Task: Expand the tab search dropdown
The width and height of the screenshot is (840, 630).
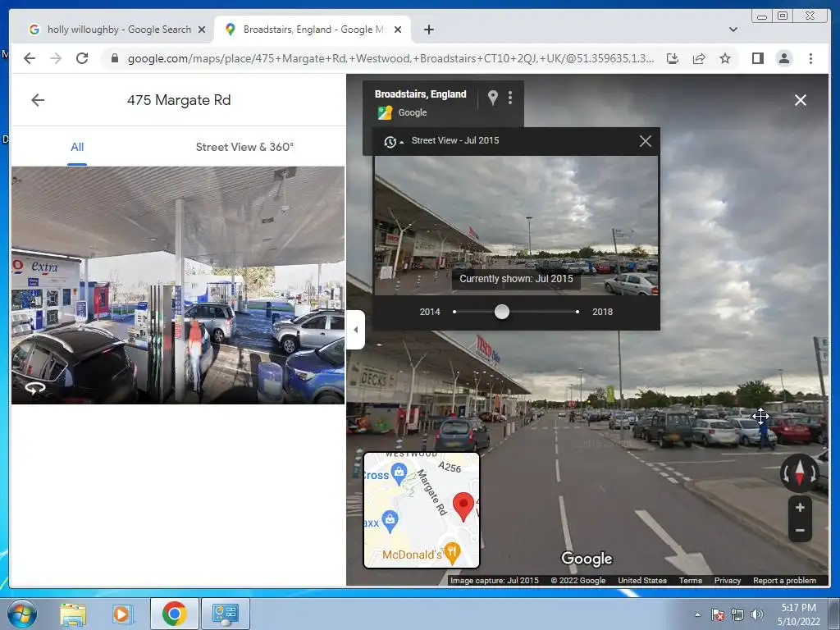Action: (x=733, y=30)
